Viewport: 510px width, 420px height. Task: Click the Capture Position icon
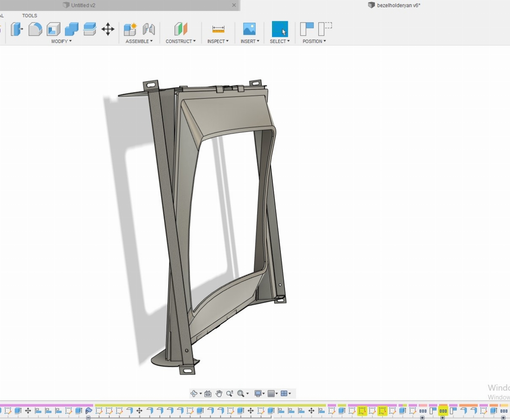tap(307, 29)
